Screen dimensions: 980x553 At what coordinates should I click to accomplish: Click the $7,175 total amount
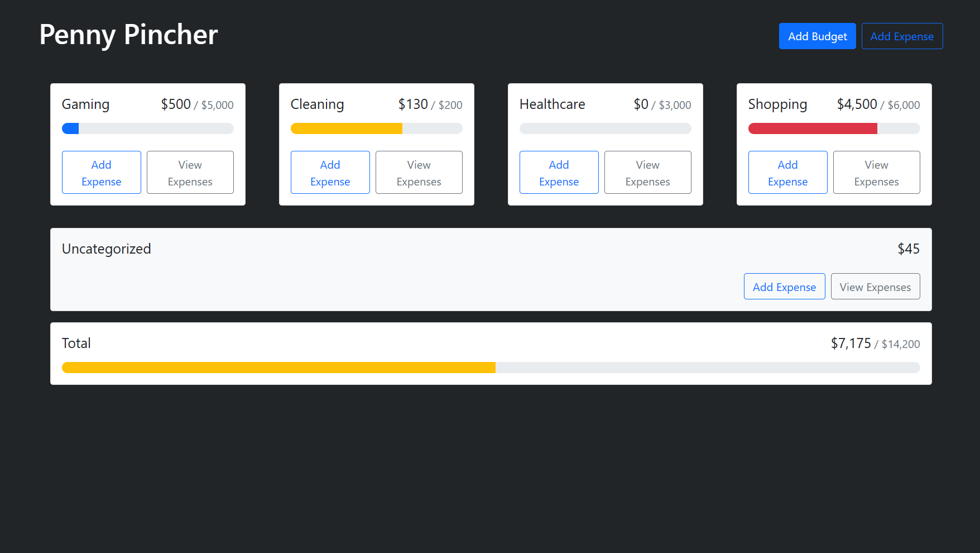click(851, 343)
